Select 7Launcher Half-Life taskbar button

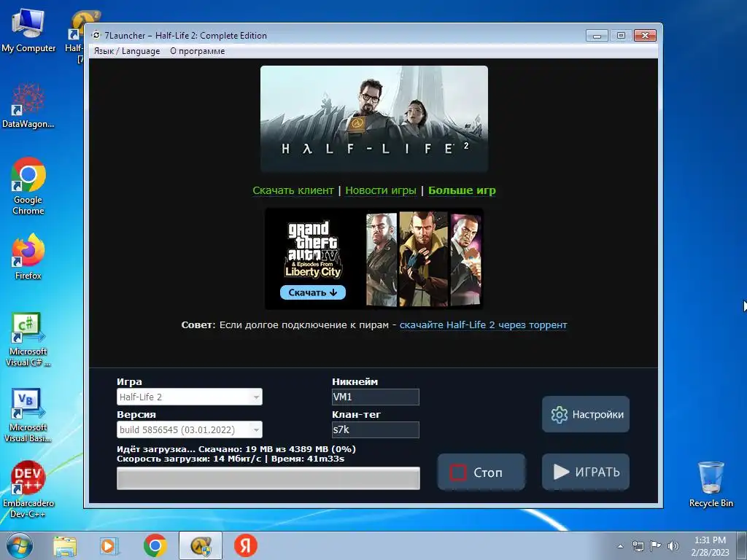201,545
